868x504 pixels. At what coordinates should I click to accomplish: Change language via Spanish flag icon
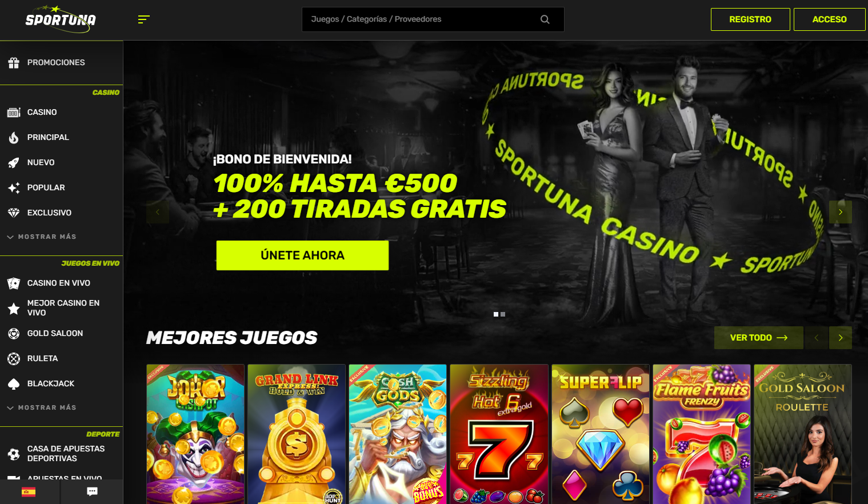coord(29,491)
